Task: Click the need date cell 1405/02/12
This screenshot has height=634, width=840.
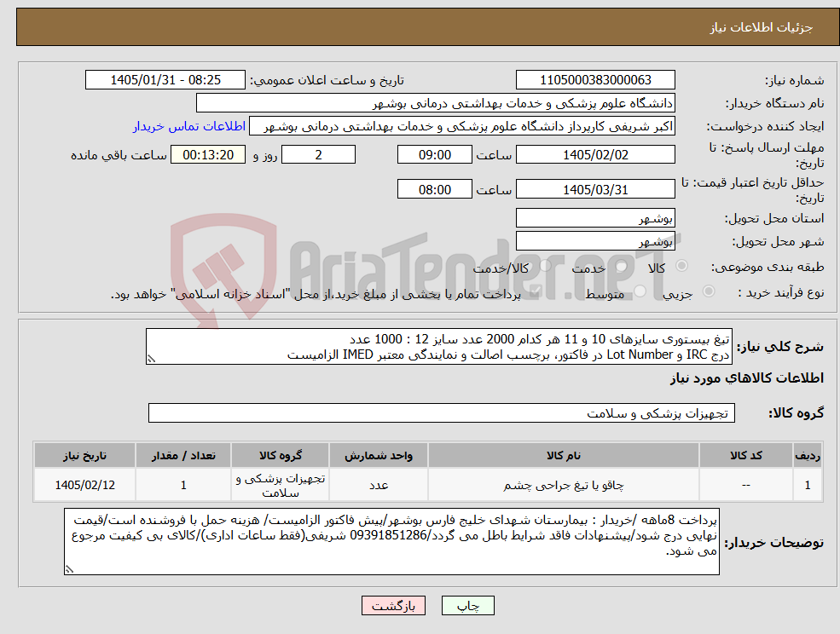Action: pyautogui.click(x=84, y=485)
